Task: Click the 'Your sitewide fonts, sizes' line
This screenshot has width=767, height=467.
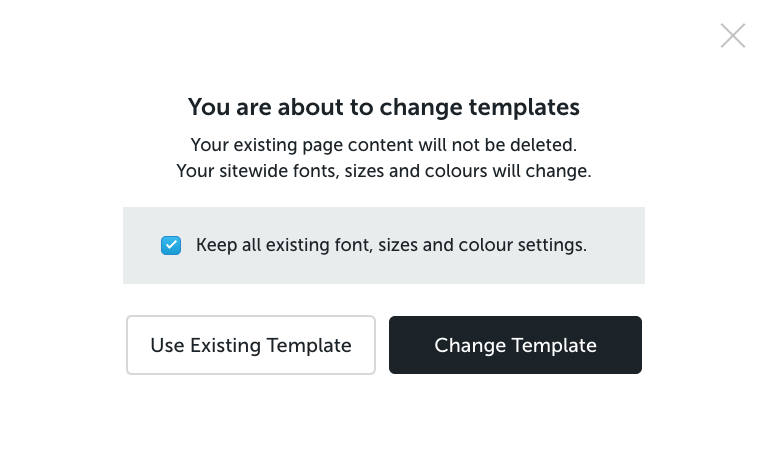Action: (384, 171)
